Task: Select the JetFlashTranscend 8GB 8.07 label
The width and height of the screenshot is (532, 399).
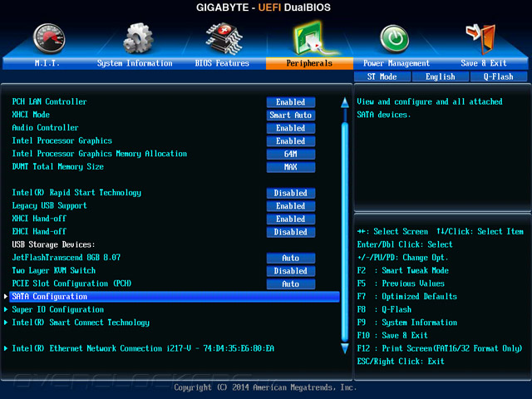Action: click(x=66, y=258)
